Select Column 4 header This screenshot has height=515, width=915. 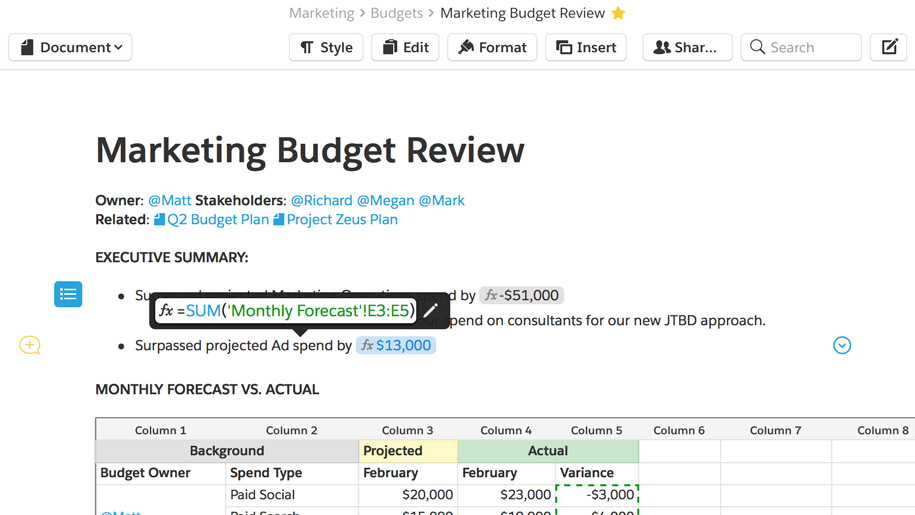[506, 430]
